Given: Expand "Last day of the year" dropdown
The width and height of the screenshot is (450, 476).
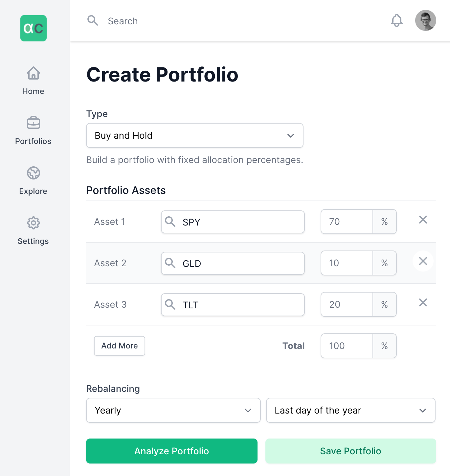Looking at the screenshot, I should click(x=350, y=410).
